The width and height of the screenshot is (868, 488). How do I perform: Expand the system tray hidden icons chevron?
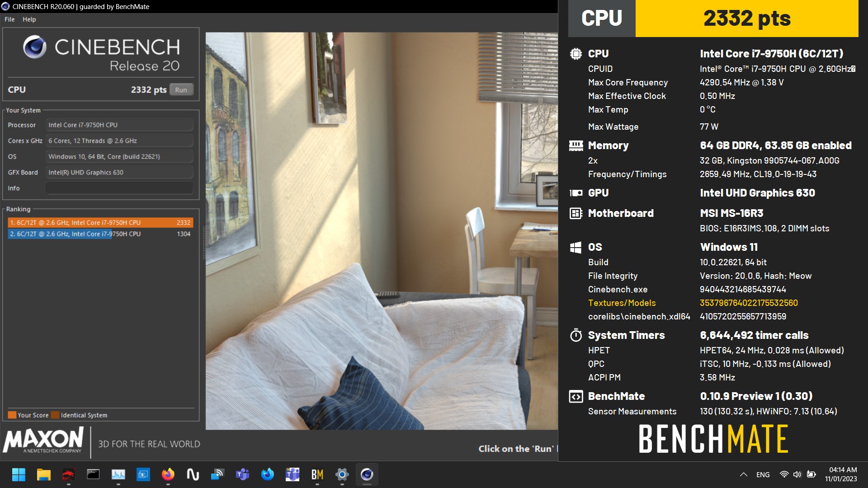click(x=743, y=474)
